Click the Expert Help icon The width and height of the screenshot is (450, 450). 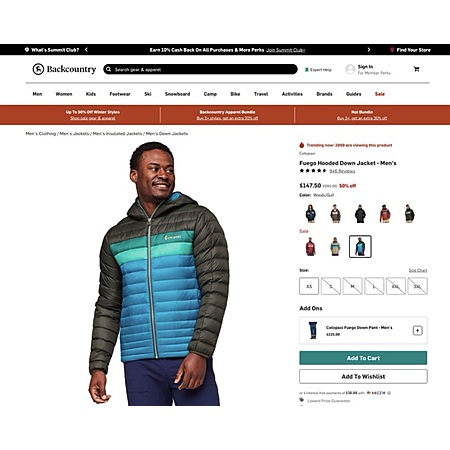click(x=307, y=70)
